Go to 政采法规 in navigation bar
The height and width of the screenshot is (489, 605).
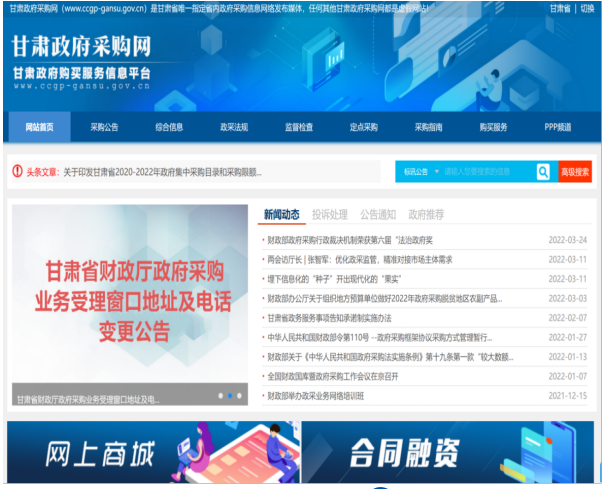tap(234, 127)
